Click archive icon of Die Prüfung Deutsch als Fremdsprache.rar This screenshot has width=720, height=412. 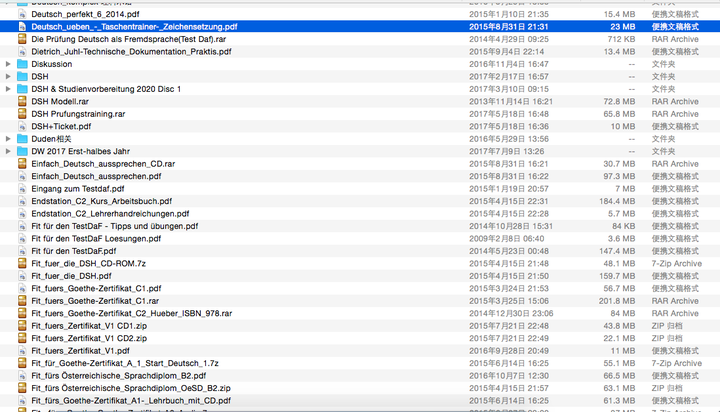[22, 39]
